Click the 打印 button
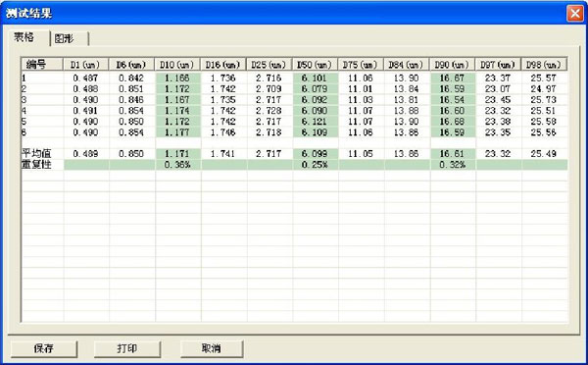The height and width of the screenshot is (365, 588). (x=127, y=349)
